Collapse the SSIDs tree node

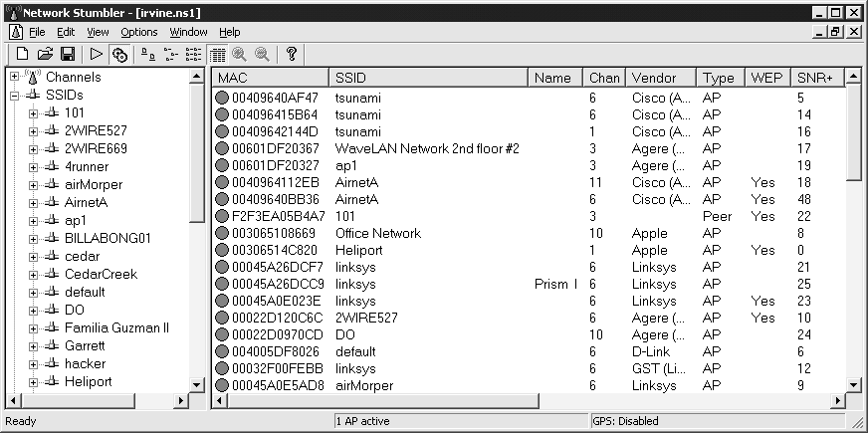14,96
